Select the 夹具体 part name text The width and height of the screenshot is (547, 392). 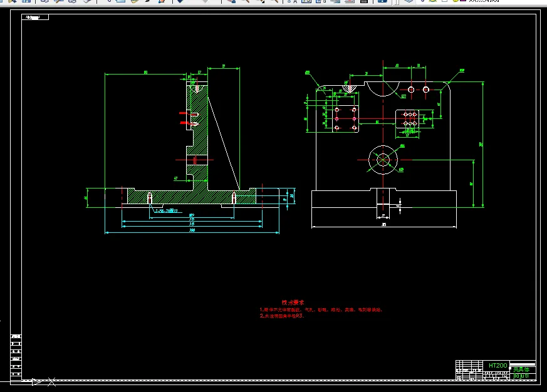[x=521, y=369]
